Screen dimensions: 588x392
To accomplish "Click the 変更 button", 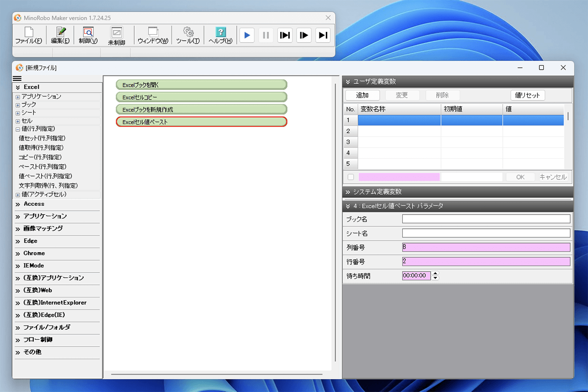I will coord(402,95).
